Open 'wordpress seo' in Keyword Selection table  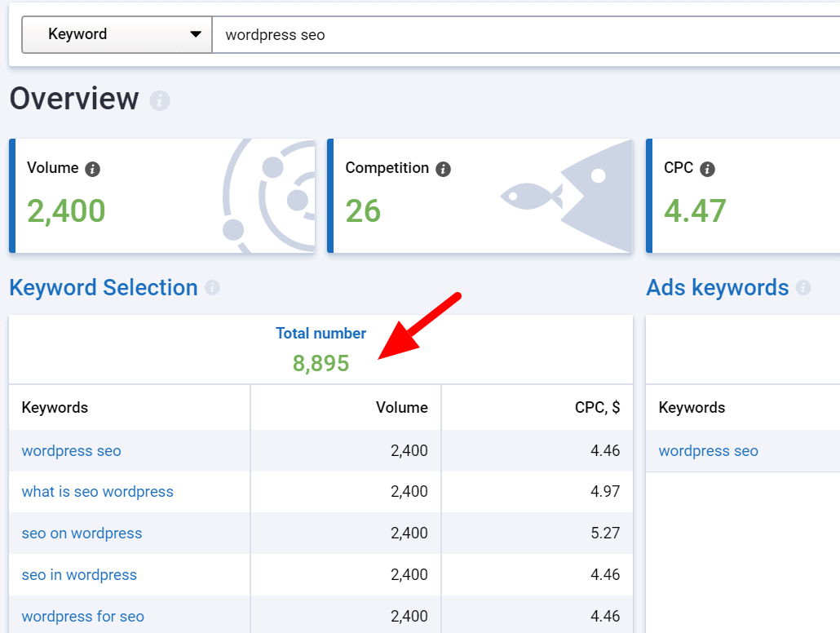coord(71,451)
